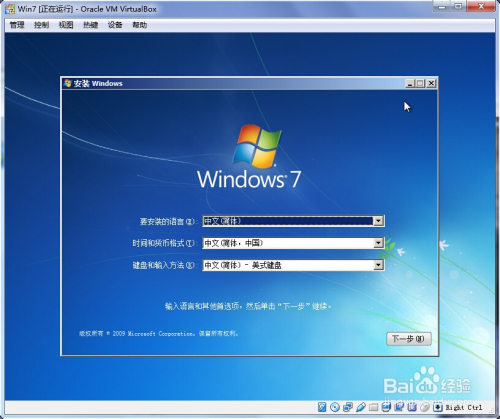500x419 pixels.
Task: Expand the 要安装的语言 dropdown arrow
Action: point(378,221)
